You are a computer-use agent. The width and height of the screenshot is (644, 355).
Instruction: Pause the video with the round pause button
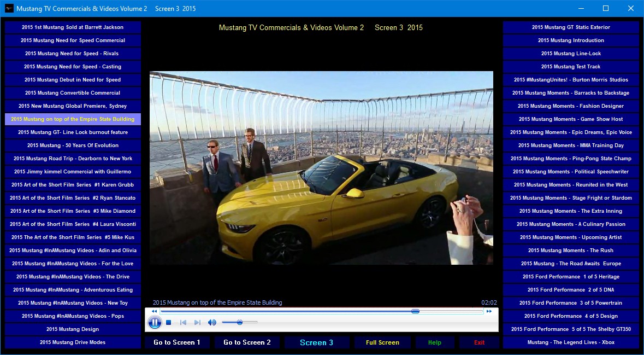point(155,323)
